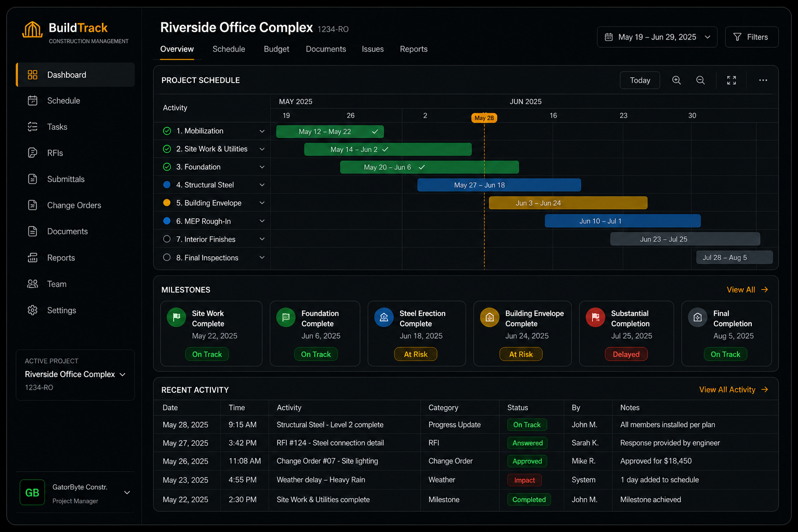The image size is (798, 532).
Task: Toggle the Site Work & Utilities status circle
Action: click(167, 149)
